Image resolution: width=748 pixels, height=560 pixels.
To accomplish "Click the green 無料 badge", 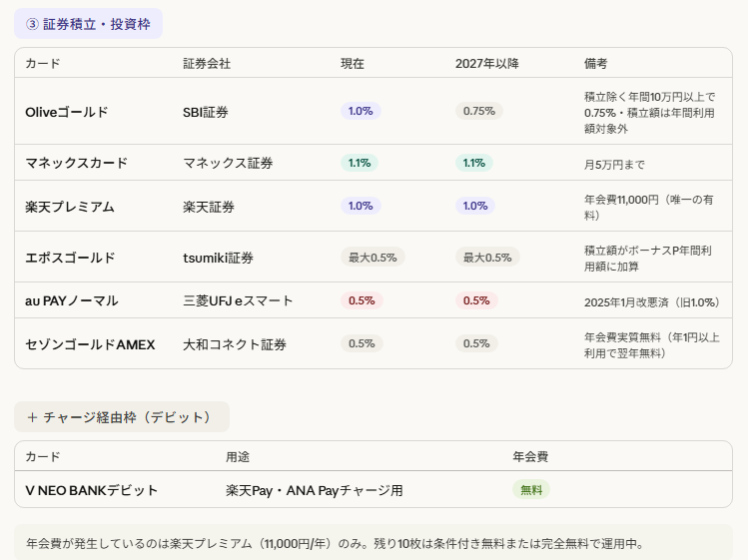I will point(531,490).
